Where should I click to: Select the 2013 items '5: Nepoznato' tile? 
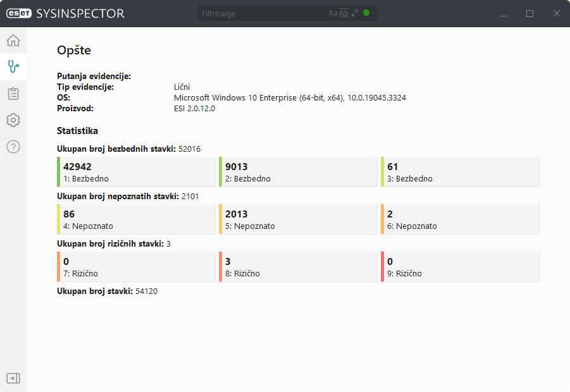(x=298, y=219)
